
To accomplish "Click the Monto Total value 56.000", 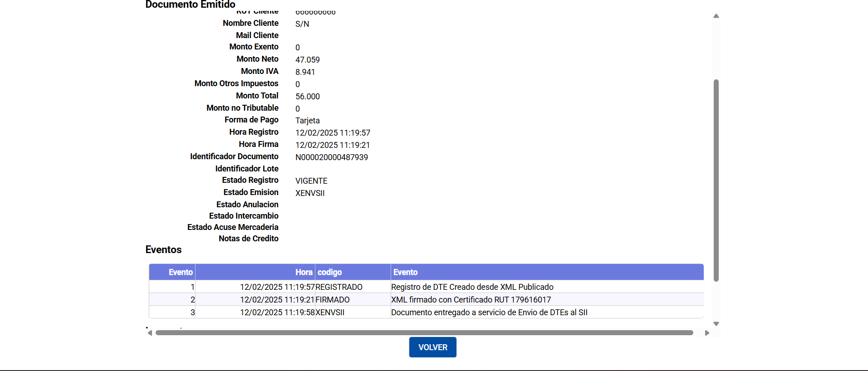I will [x=308, y=97].
